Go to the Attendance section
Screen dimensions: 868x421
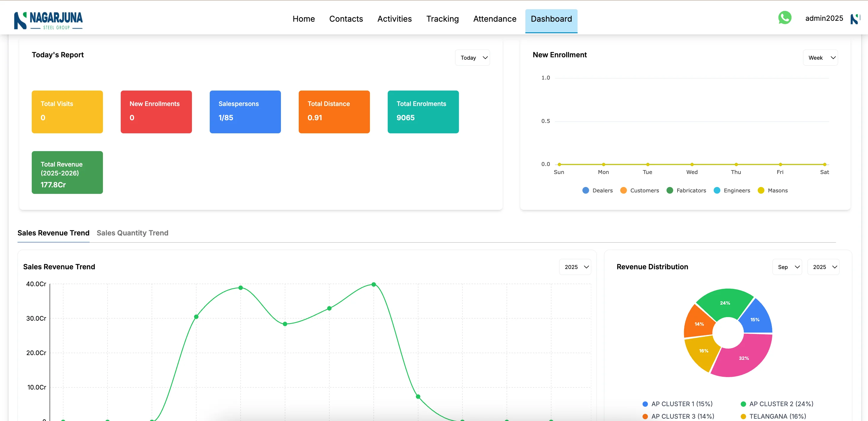(495, 18)
